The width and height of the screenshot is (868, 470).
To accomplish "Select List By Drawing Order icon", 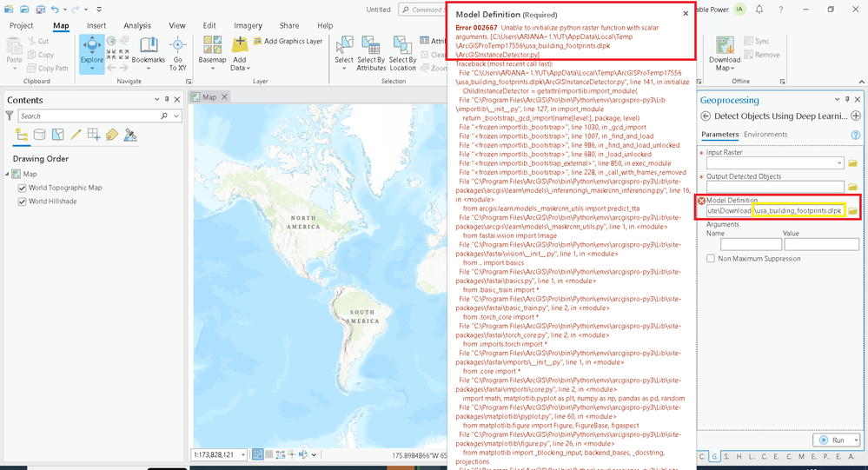I will coord(22,135).
